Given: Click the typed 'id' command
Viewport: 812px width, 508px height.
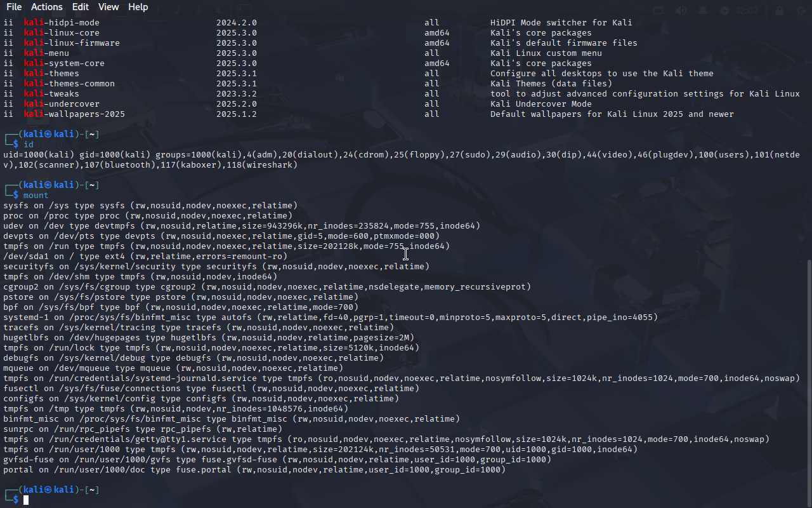Looking at the screenshot, I should click(x=29, y=145).
